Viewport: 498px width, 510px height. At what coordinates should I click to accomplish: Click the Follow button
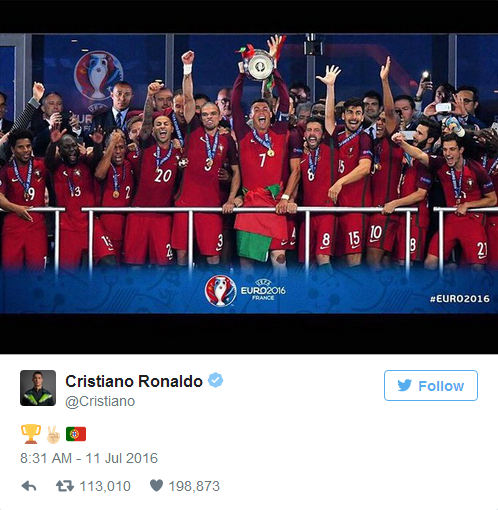(x=431, y=385)
